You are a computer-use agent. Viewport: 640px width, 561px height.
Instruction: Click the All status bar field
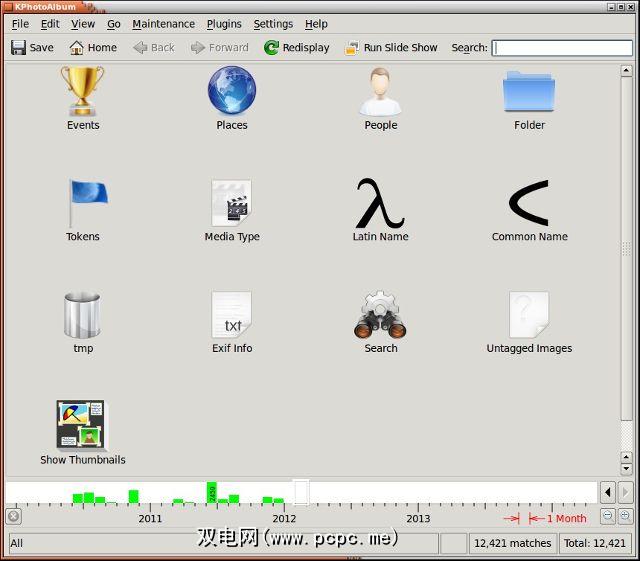[x=223, y=543]
